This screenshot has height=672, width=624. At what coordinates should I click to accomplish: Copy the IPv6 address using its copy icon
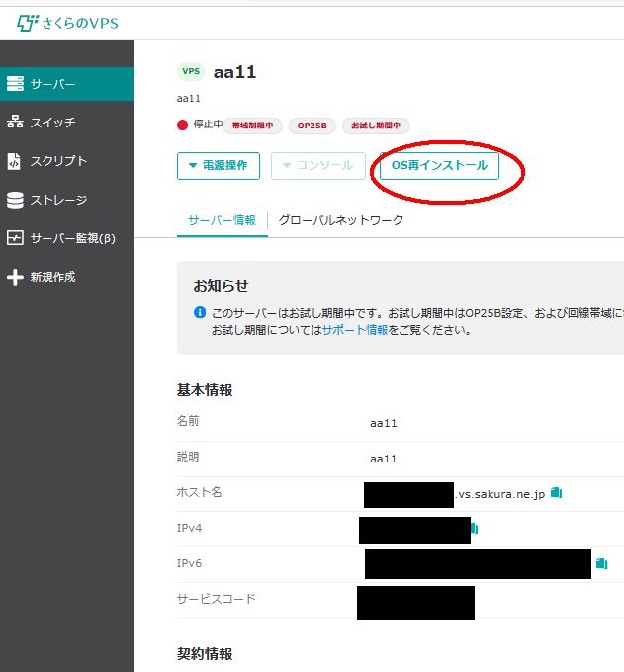(601, 563)
